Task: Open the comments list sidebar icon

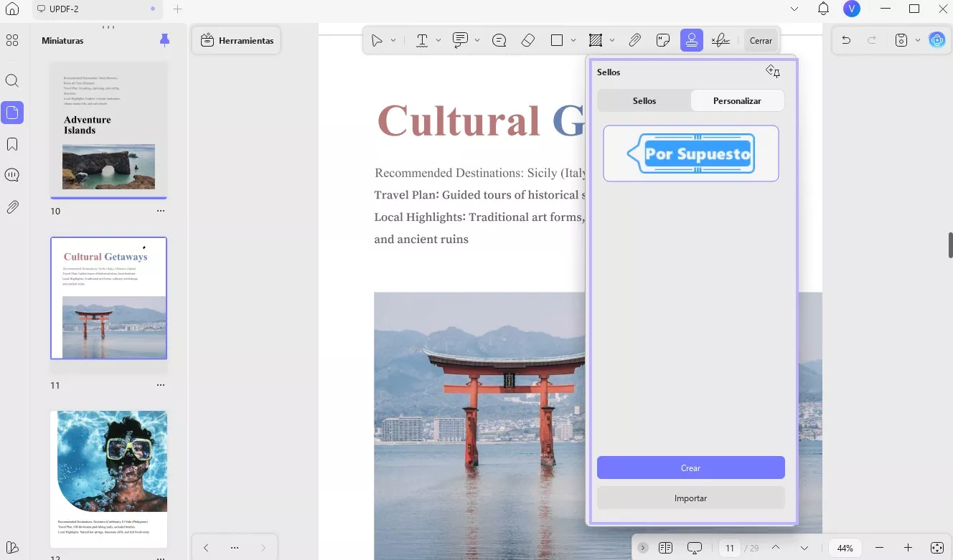Action: [12, 175]
